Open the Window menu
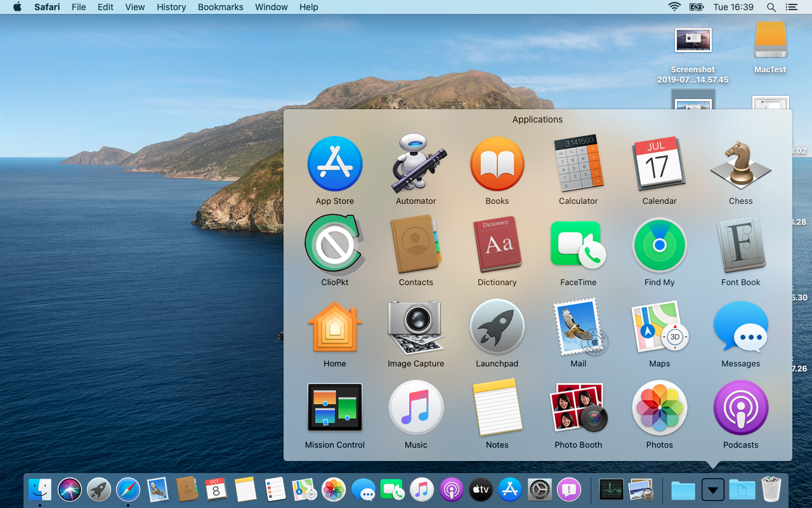The image size is (812, 508). pyautogui.click(x=271, y=7)
